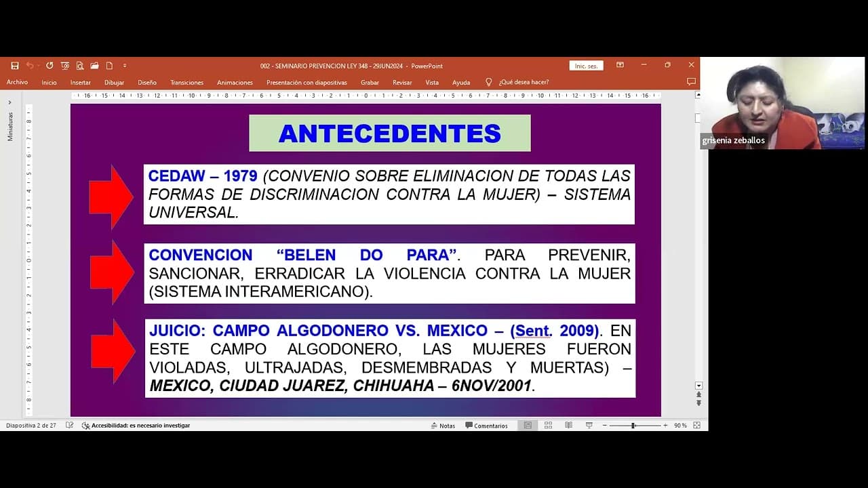Open the Transiciones ribbon tab
The image size is (868, 488).
tap(186, 83)
